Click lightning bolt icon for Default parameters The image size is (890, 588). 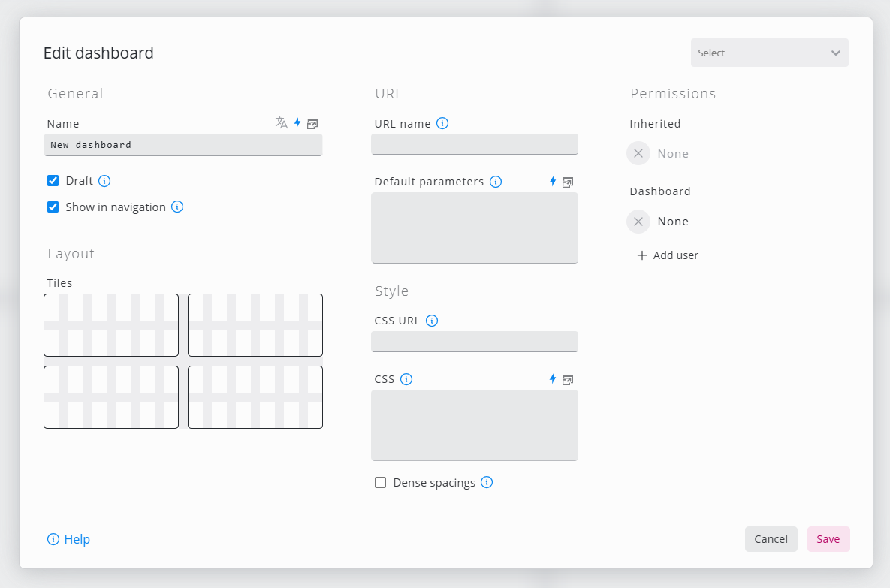553,182
